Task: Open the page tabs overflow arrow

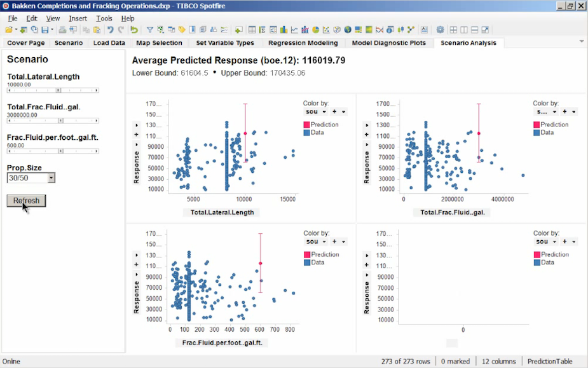Action: (582, 41)
